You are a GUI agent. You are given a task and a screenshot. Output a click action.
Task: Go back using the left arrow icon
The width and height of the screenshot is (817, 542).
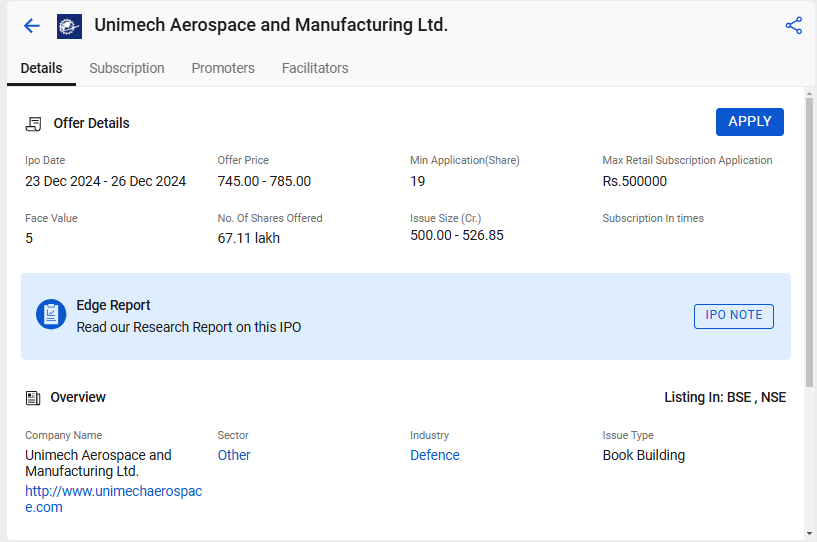pos(32,26)
